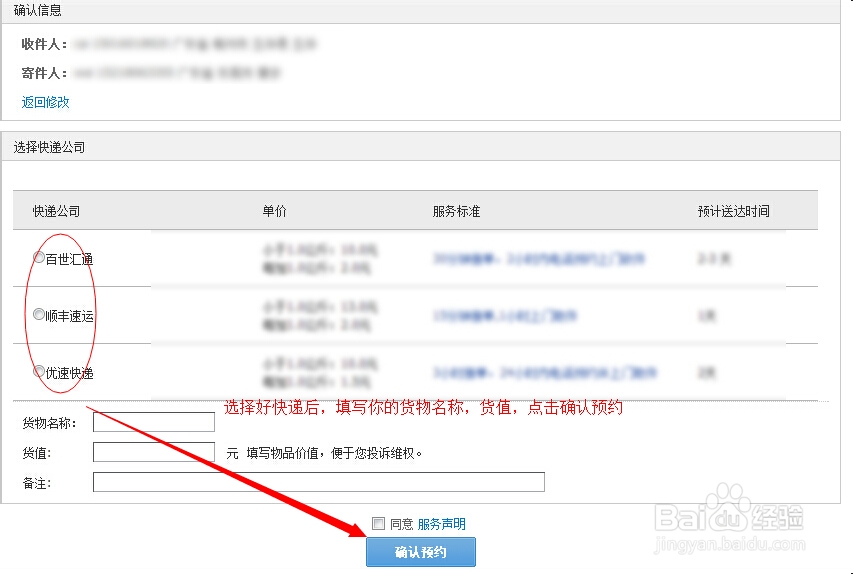Click the 顺丰速运 label text

[x=69, y=316]
